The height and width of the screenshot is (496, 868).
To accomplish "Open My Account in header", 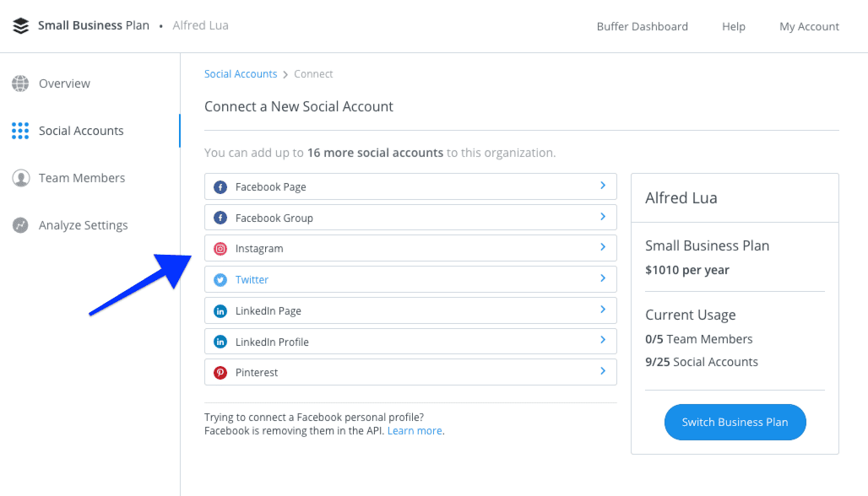I will pos(810,26).
